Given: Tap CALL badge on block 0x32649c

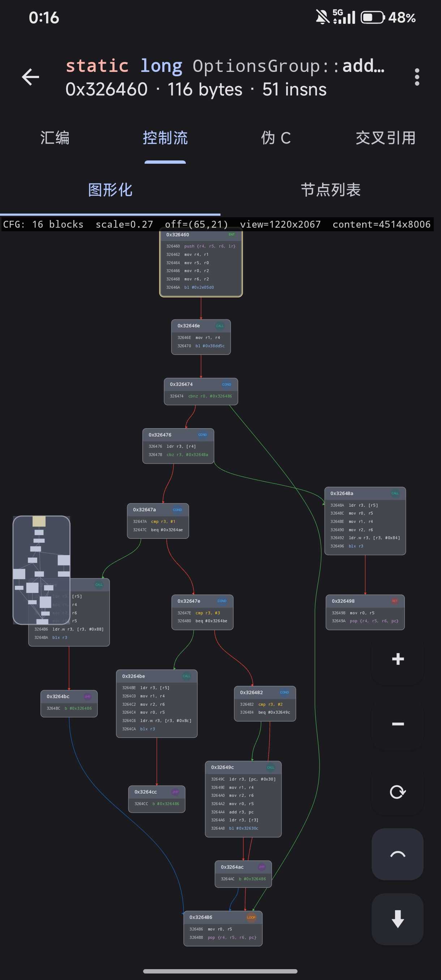Looking at the screenshot, I should [270, 767].
